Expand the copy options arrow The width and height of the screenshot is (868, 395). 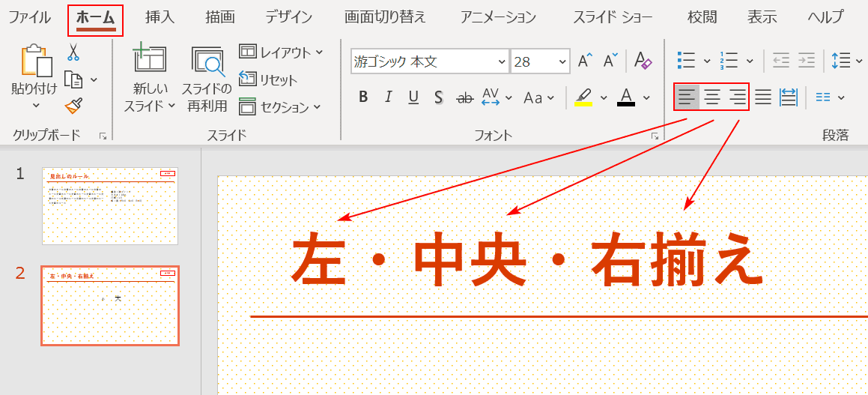point(94,79)
